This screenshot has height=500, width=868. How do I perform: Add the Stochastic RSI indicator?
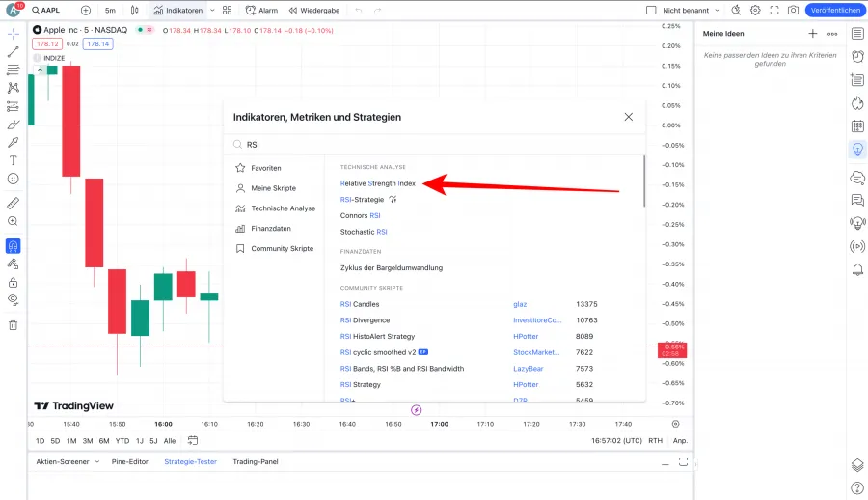(x=364, y=232)
